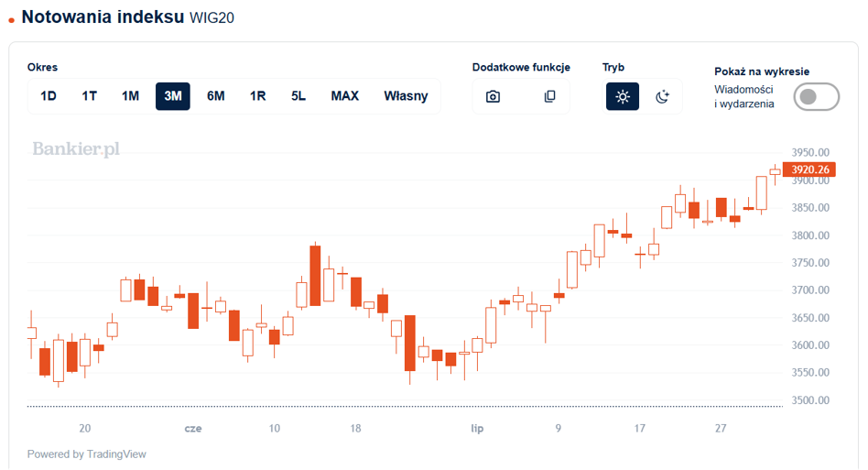The image size is (868, 470).
Task: Select the 1R period
Action: click(x=257, y=96)
